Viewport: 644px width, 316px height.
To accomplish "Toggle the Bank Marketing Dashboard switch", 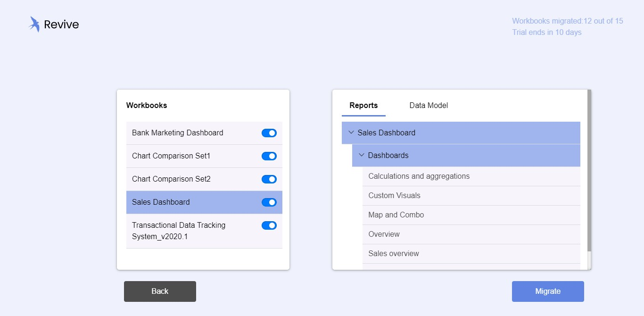I will click(x=269, y=133).
